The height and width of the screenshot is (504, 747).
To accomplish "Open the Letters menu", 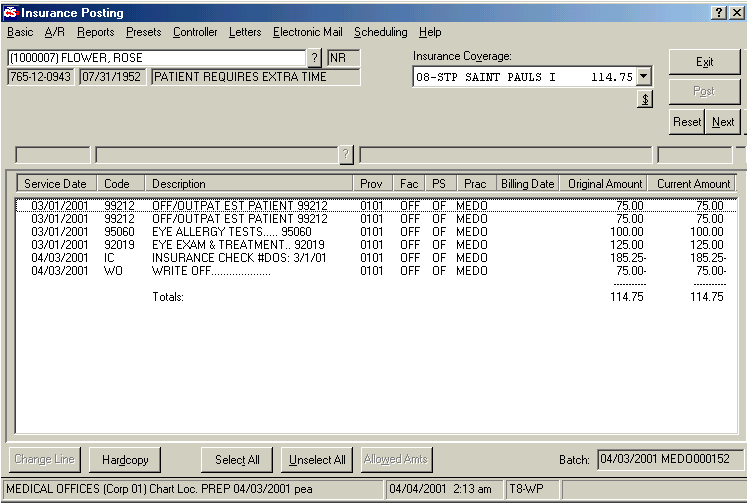I will [245, 32].
